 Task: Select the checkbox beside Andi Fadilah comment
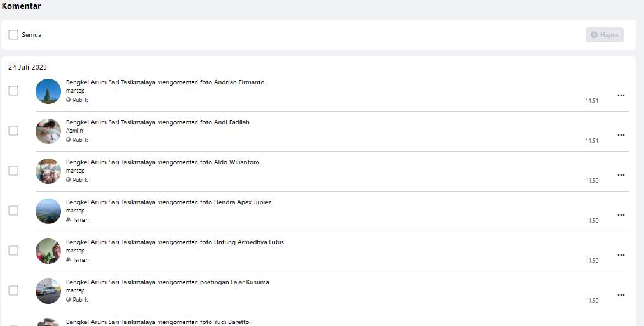coord(13,131)
